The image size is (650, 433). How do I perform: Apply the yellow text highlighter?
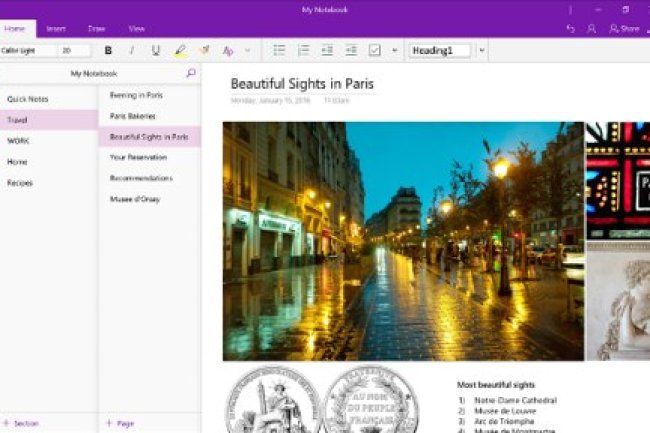[x=180, y=51]
